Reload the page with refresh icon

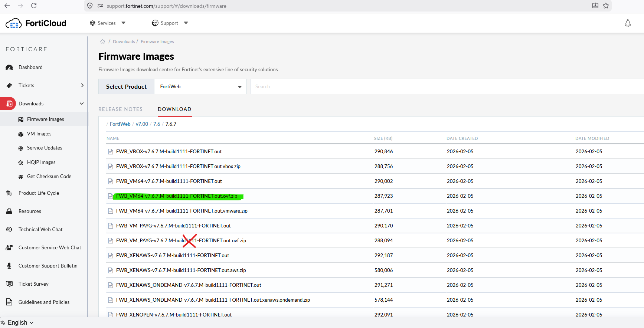point(34,6)
